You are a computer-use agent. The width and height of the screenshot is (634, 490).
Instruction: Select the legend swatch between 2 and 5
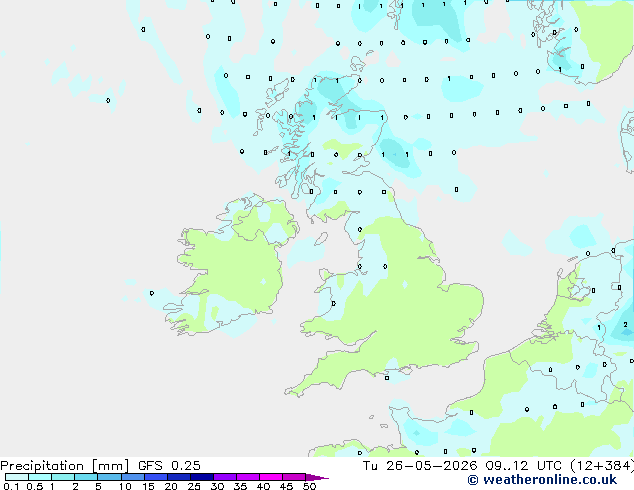[x=86, y=477]
